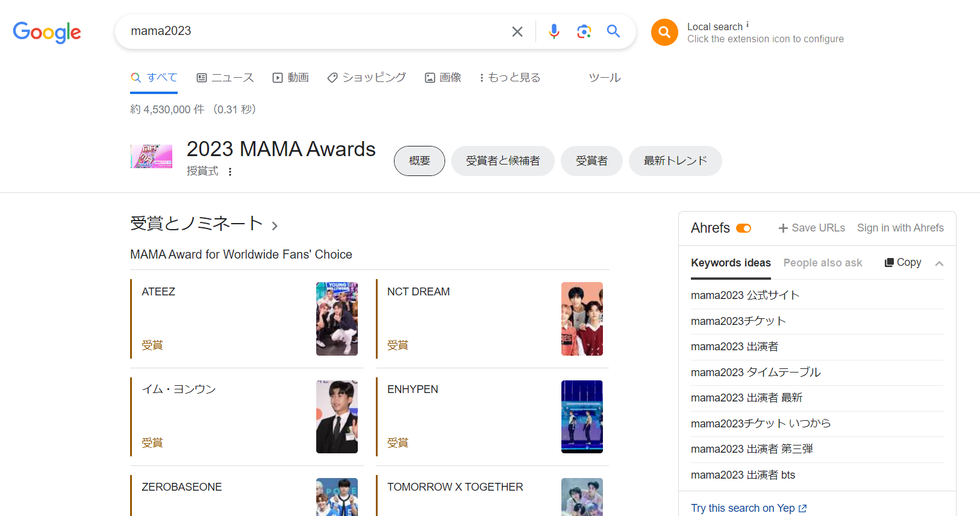Open Google Lens image search icon
The image size is (980, 516).
pos(584,31)
